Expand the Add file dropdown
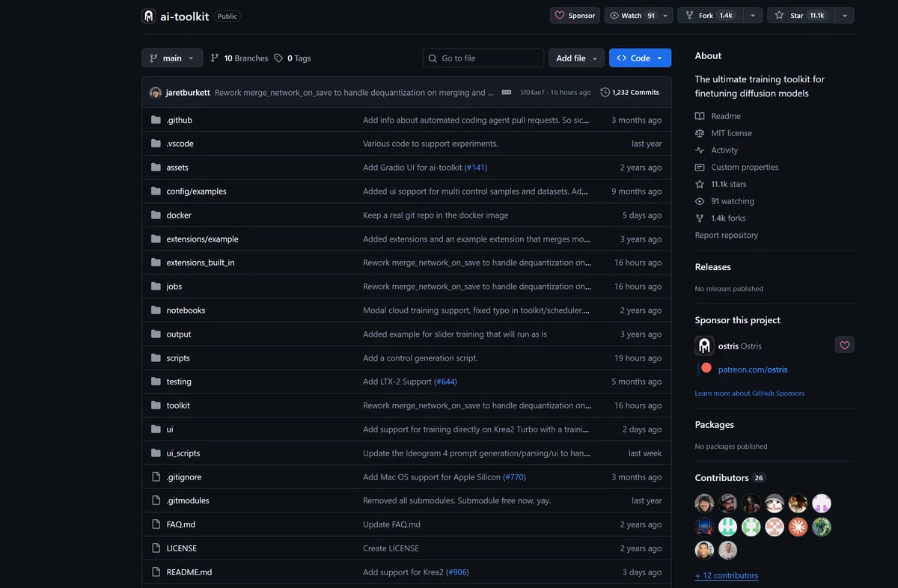 577,58
